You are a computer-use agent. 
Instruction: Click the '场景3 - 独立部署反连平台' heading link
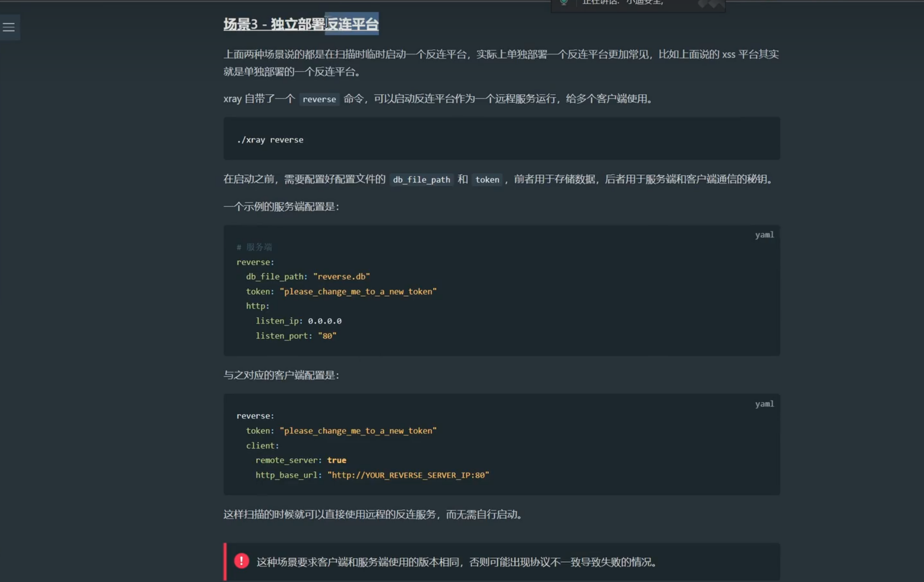(301, 24)
